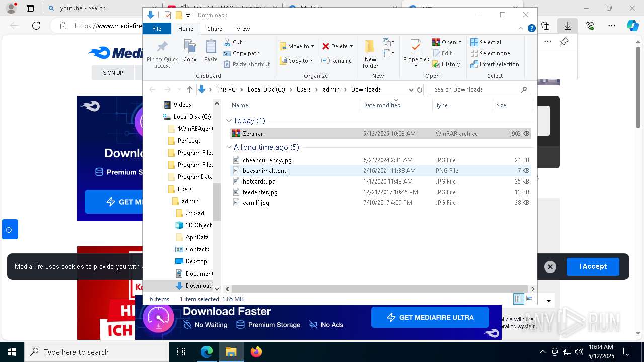
Task: Switch to large thumbnails view icon
Action: [529, 299]
